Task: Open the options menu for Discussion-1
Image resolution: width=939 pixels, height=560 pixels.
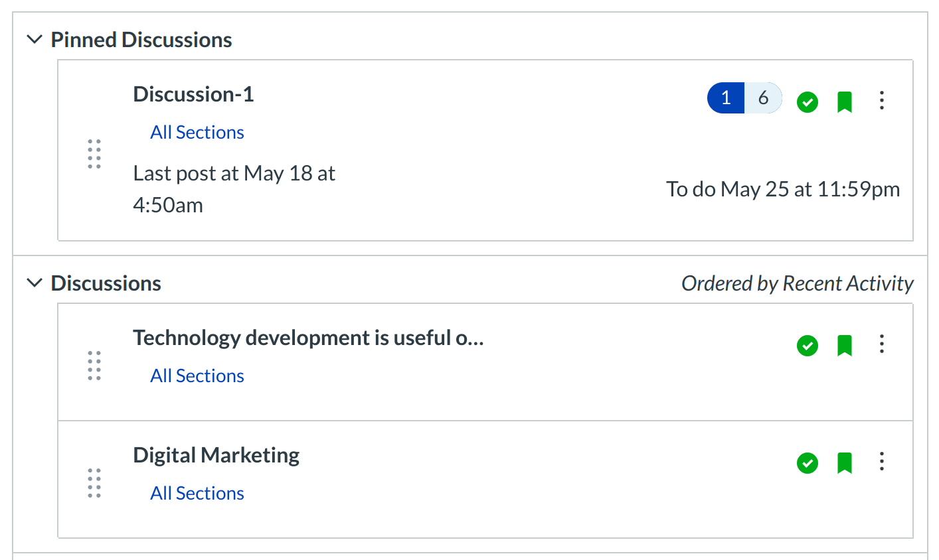Action: click(x=881, y=100)
